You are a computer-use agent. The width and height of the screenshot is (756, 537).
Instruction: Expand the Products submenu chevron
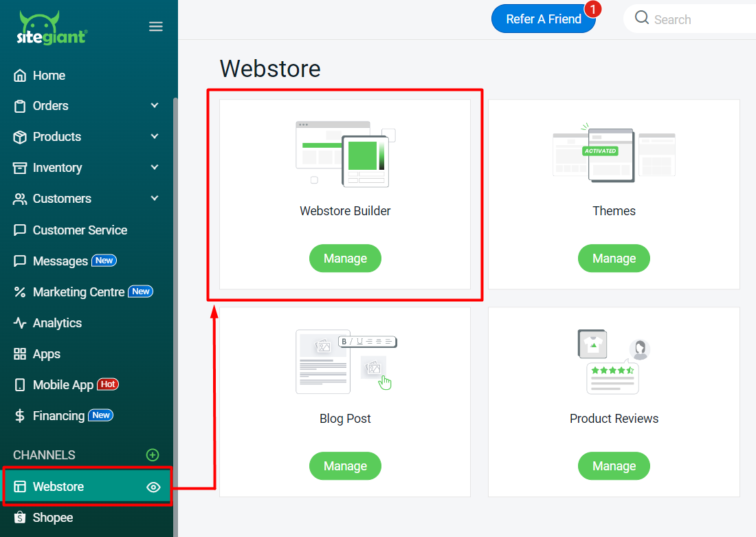click(155, 137)
